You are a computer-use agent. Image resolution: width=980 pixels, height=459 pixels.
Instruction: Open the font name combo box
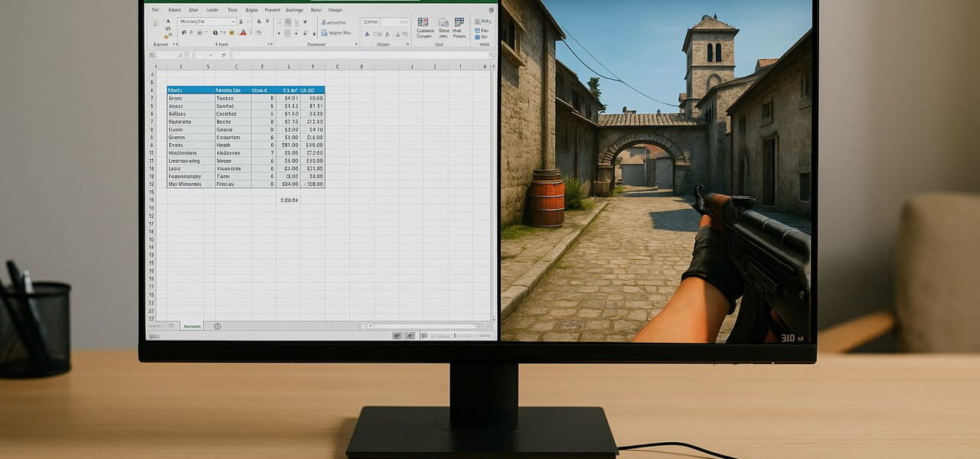pyautogui.click(x=207, y=21)
